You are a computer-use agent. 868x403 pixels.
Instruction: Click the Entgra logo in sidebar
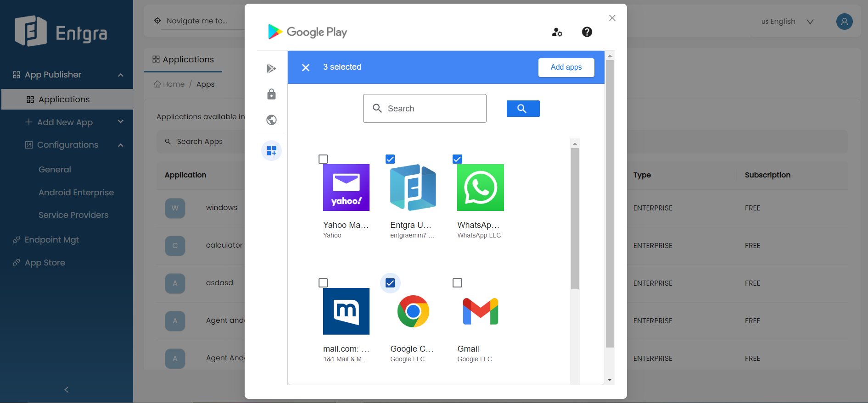(61, 31)
